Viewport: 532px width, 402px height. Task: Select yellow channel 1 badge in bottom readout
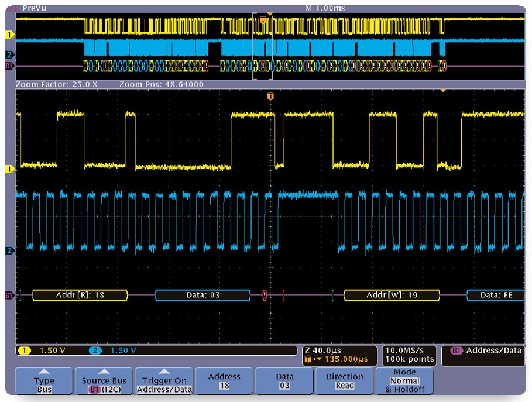click(x=26, y=351)
